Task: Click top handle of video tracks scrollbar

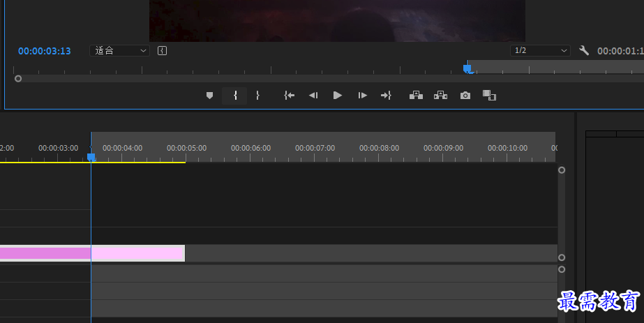Action: click(x=562, y=170)
